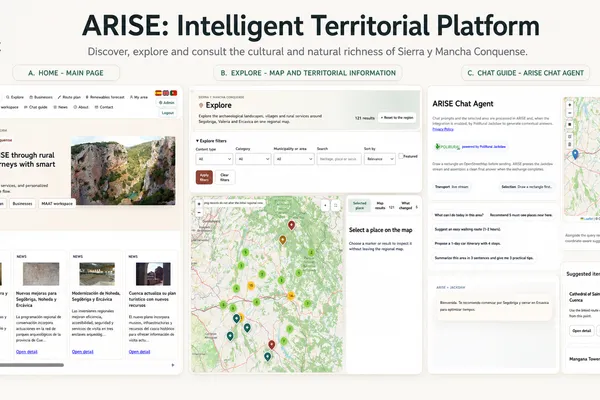The image size is (600, 400).
Task: Click the blue location marker on chat map
Action: [x=575, y=154]
